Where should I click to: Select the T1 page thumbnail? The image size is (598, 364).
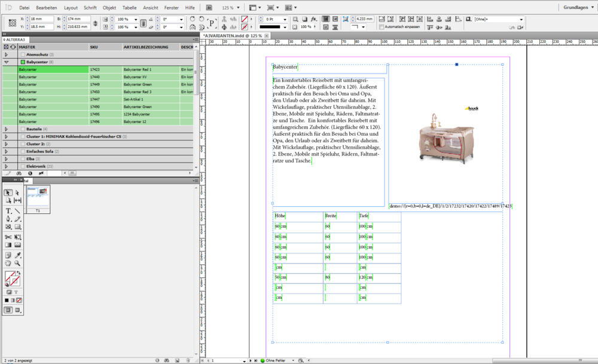pyautogui.click(x=38, y=197)
